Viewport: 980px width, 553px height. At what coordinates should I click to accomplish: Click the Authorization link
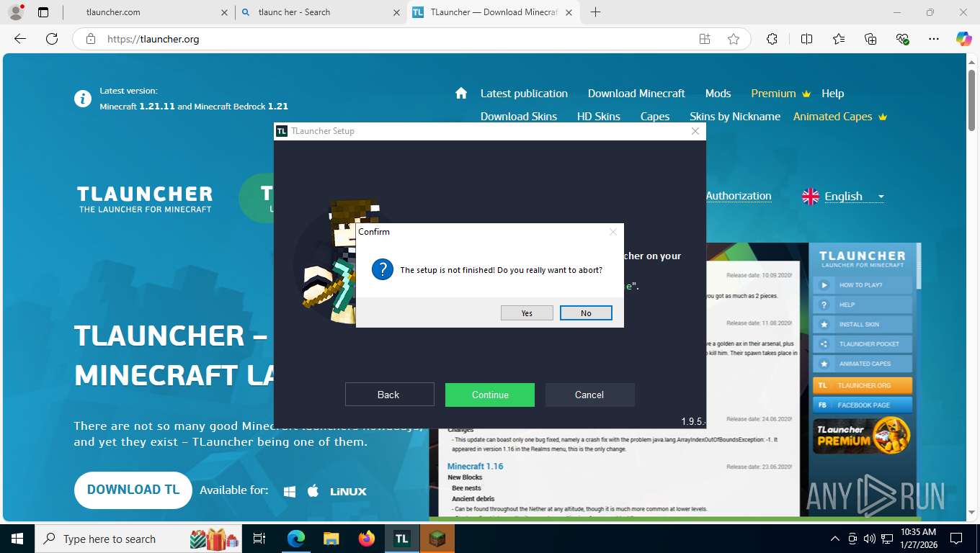tap(739, 196)
